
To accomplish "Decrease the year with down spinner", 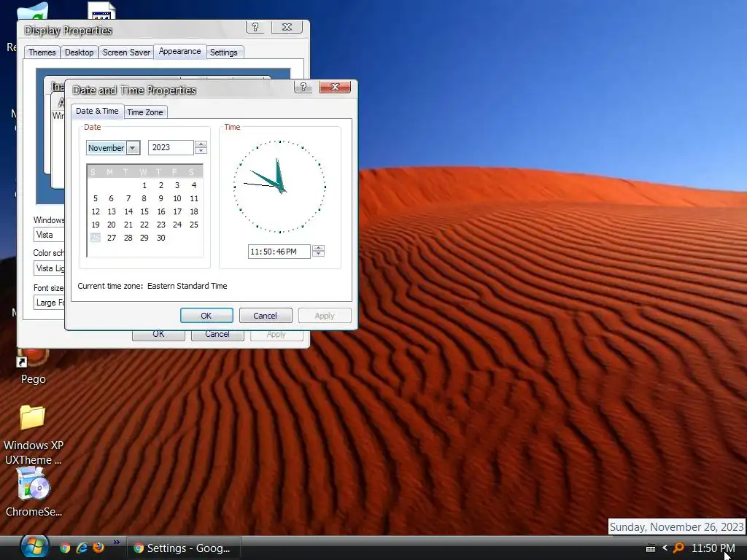I will (x=201, y=151).
